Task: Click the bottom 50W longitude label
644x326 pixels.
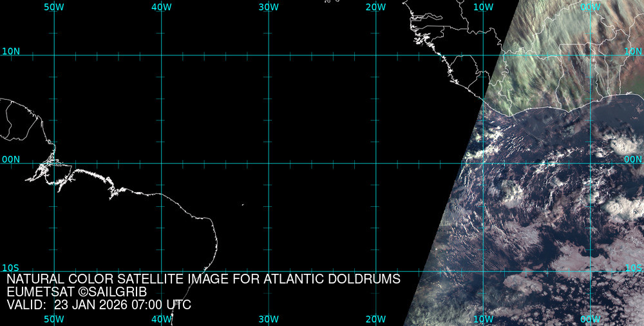Action: [54, 319]
